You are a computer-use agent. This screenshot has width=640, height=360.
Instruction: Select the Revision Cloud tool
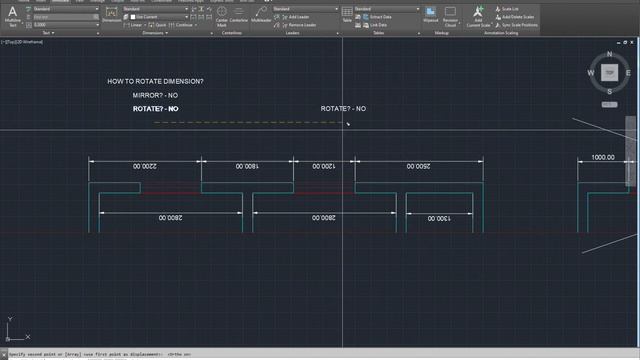click(450, 17)
